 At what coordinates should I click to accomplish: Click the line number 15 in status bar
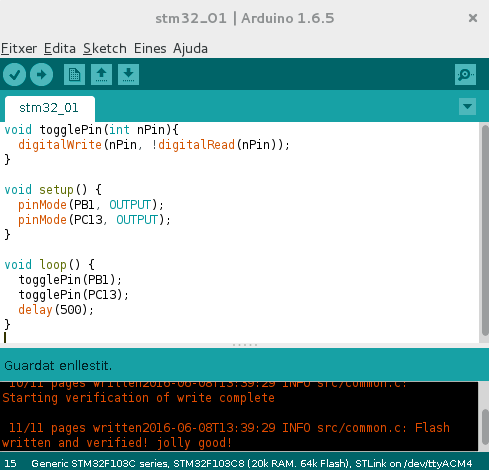click(x=10, y=463)
